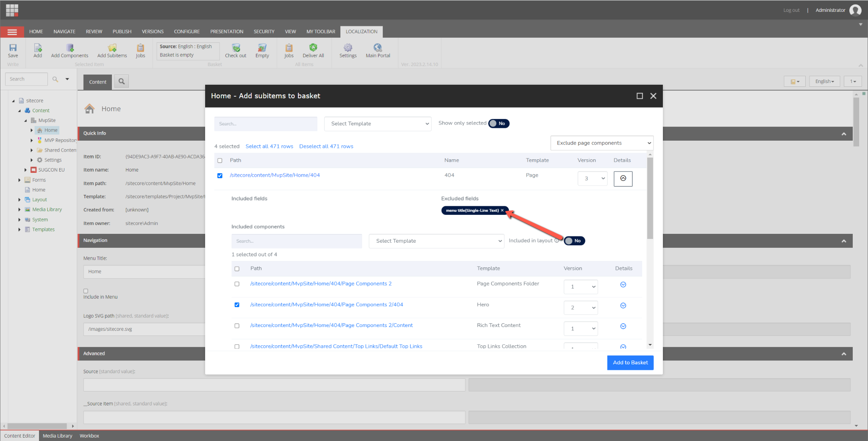Check the Page Components 2/Content row

(237, 326)
